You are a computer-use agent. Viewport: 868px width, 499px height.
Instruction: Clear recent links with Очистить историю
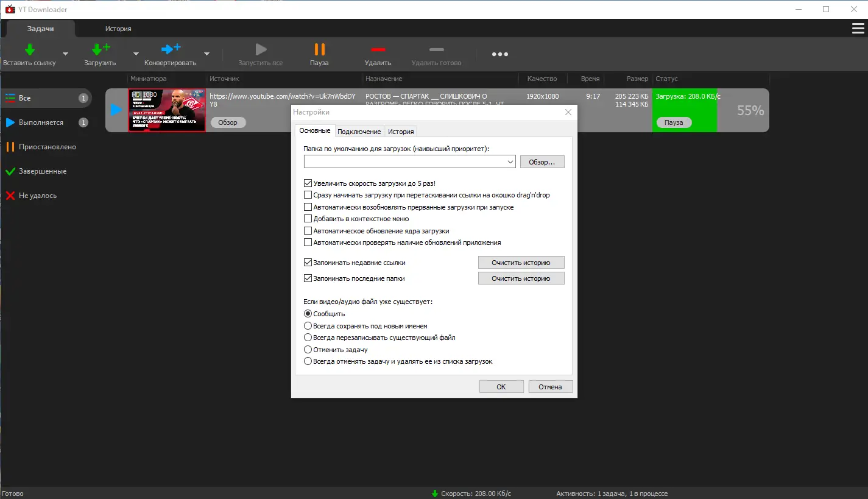[x=521, y=262]
